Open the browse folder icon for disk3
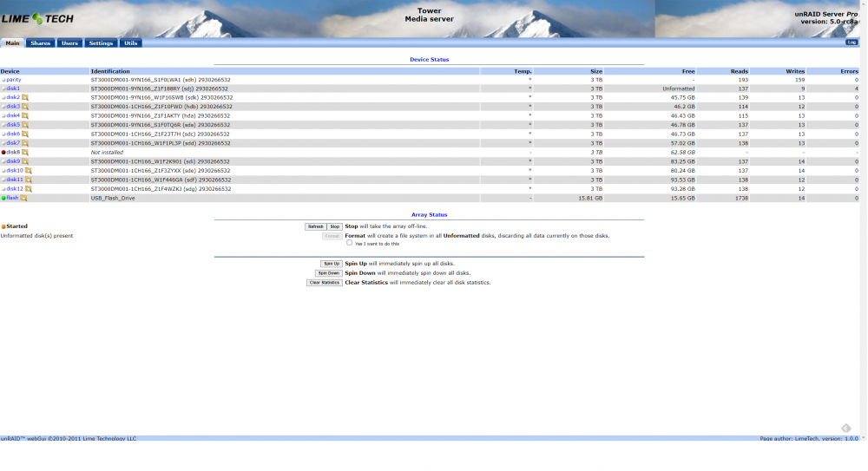 [25, 107]
